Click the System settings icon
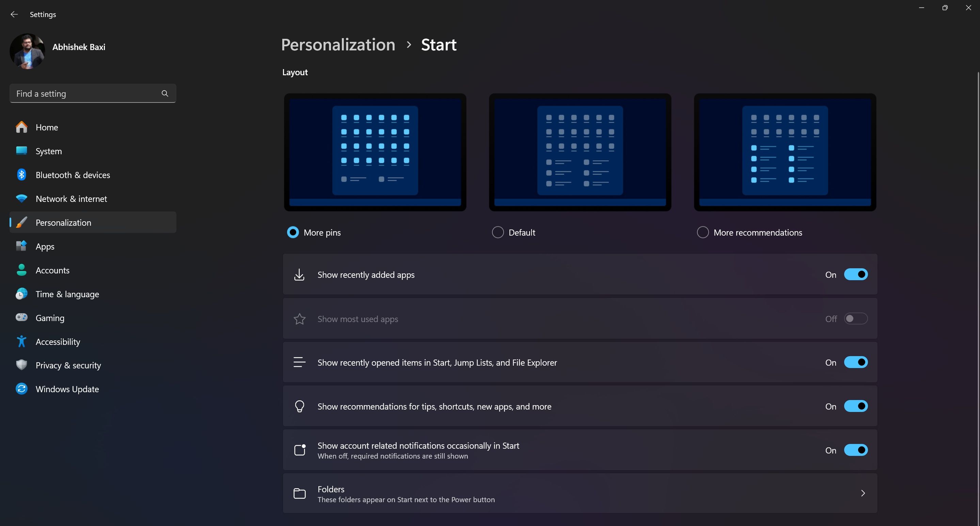The height and width of the screenshot is (526, 980). (x=21, y=150)
